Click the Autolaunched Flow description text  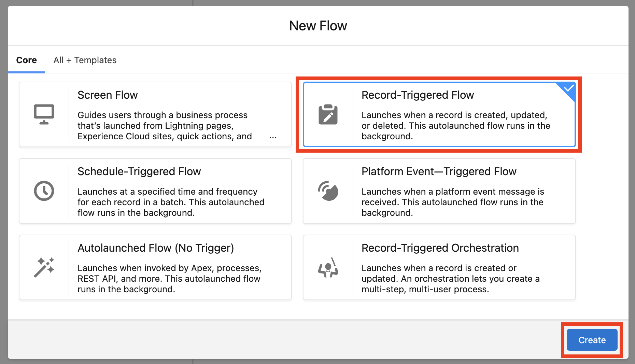[169, 279]
